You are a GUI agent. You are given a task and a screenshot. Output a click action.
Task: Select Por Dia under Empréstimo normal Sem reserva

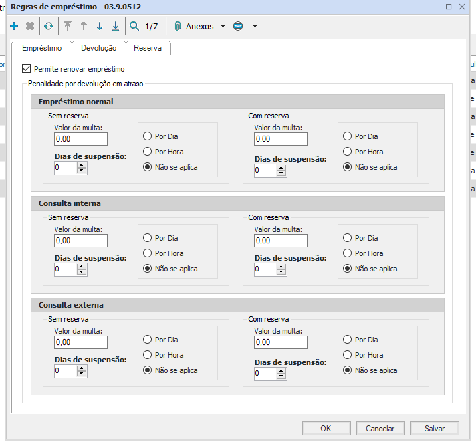pyautogui.click(x=147, y=136)
